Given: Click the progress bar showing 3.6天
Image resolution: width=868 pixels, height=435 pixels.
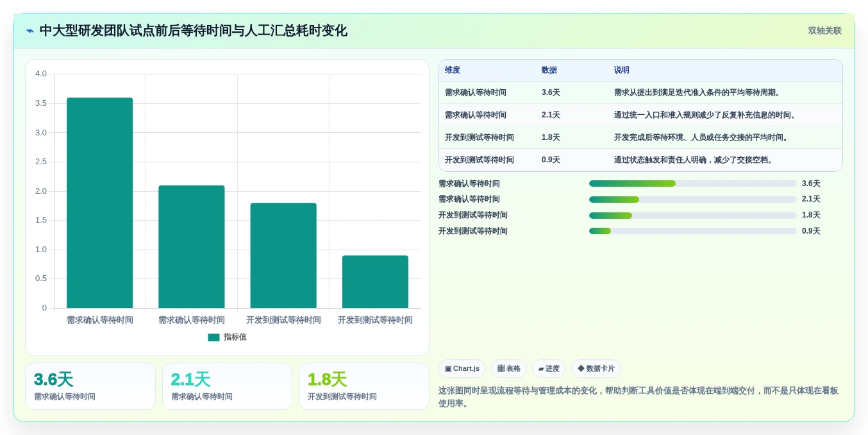Looking at the screenshot, I should [693, 183].
